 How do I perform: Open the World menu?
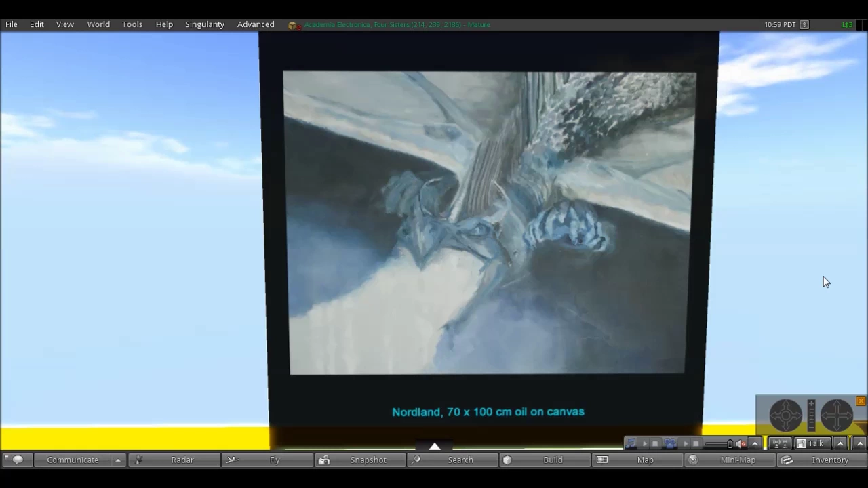point(98,24)
